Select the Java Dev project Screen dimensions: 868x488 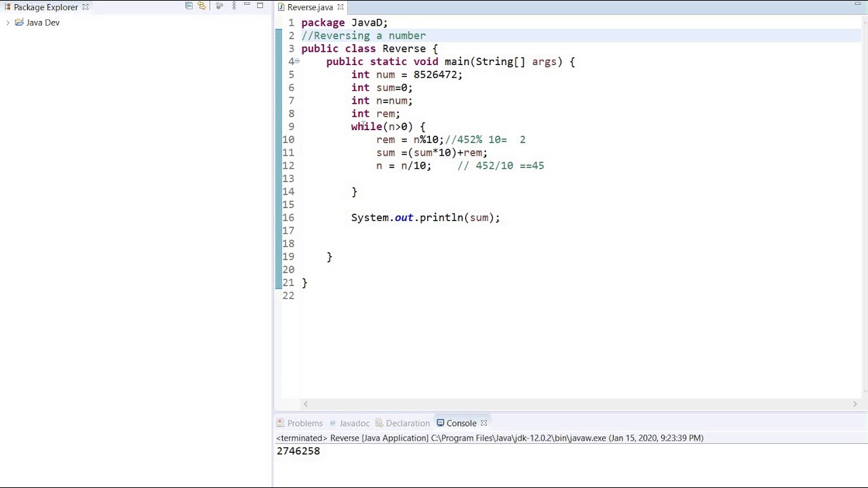pos(43,22)
